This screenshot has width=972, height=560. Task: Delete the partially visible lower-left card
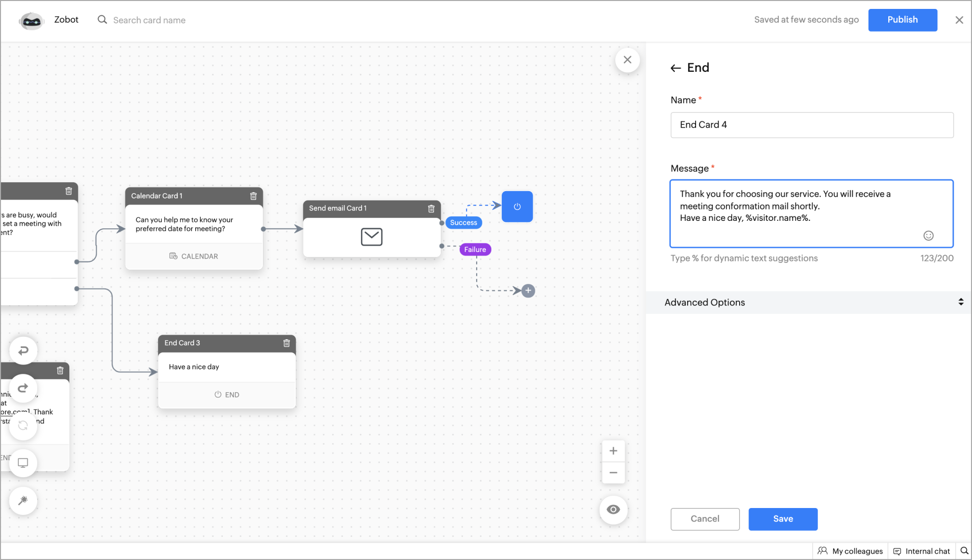tap(60, 371)
